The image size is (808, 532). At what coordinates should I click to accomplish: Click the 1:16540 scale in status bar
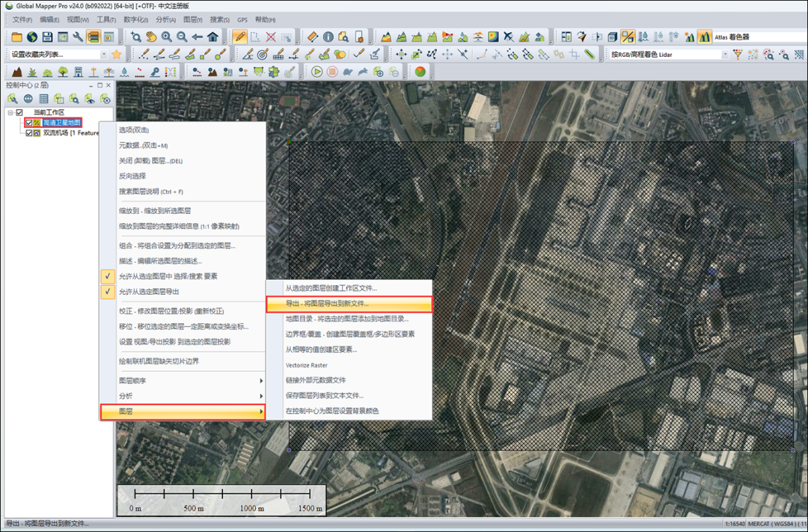735,524
